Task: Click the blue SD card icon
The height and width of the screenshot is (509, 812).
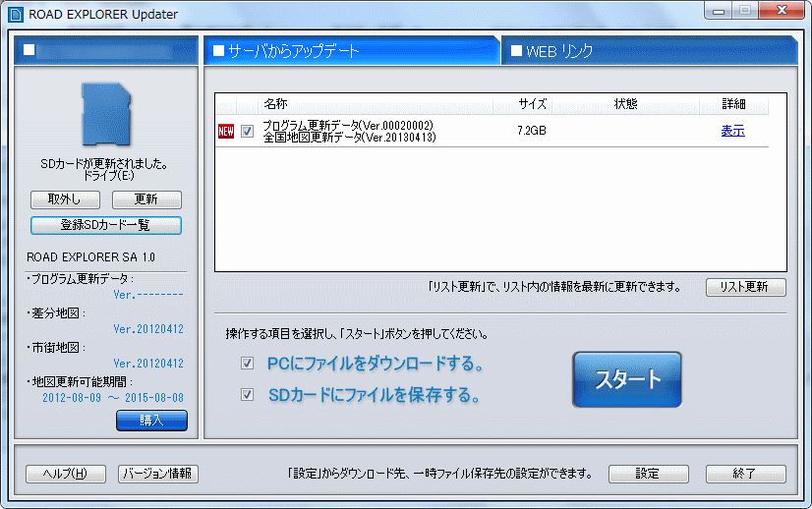Action: [x=106, y=114]
